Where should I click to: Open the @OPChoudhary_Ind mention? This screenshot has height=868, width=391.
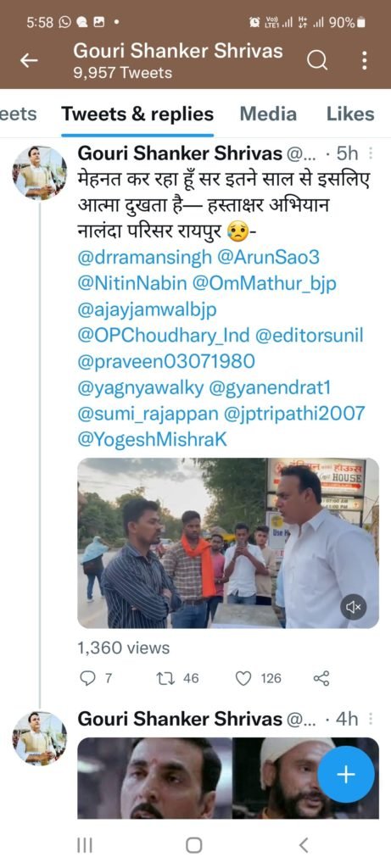coord(164,336)
